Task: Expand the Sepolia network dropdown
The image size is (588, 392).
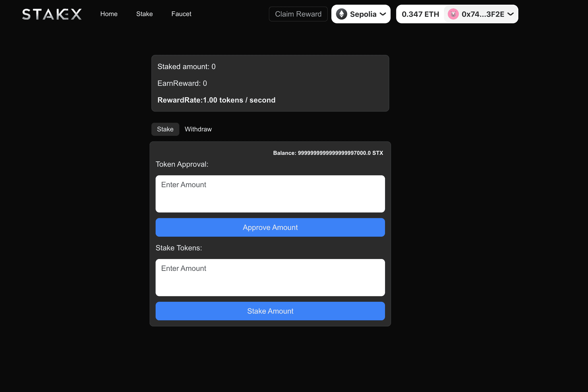Action: coord(361,14)
